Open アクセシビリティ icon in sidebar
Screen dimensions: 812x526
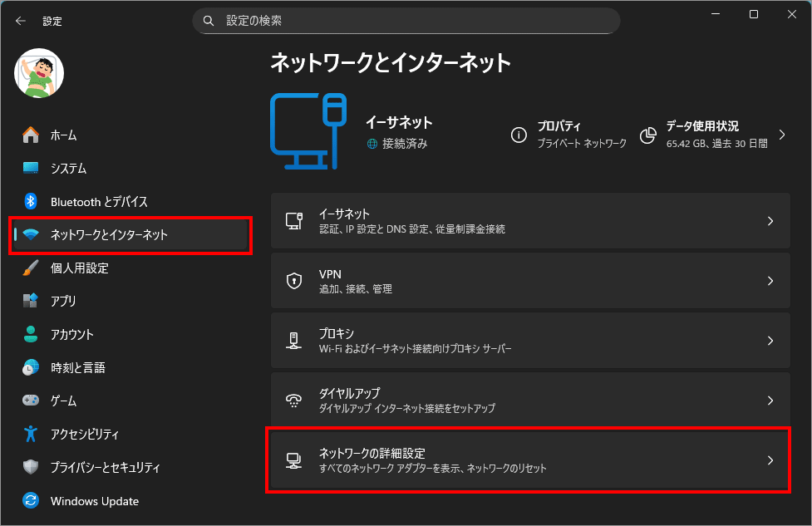coord(31,434)
